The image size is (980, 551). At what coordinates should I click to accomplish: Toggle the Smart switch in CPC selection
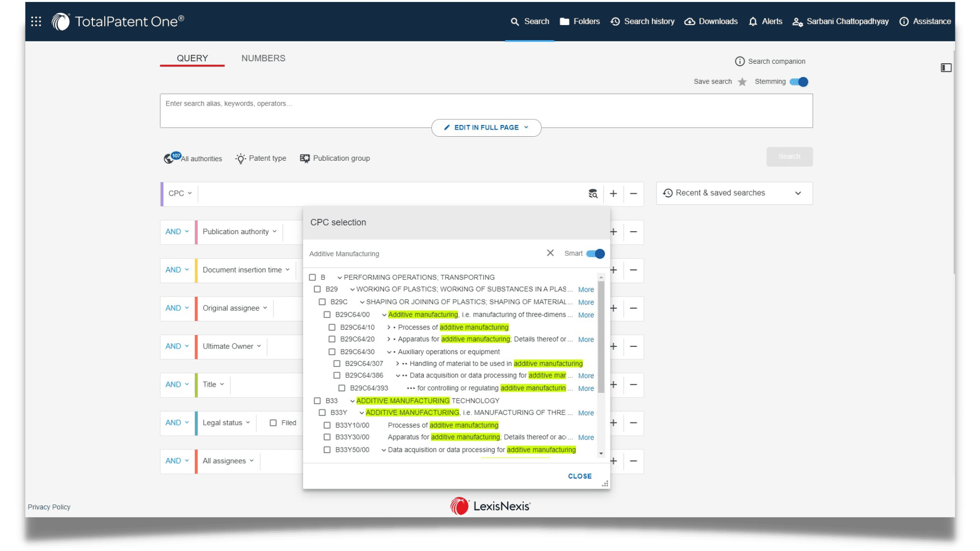[x=595, y=254]
